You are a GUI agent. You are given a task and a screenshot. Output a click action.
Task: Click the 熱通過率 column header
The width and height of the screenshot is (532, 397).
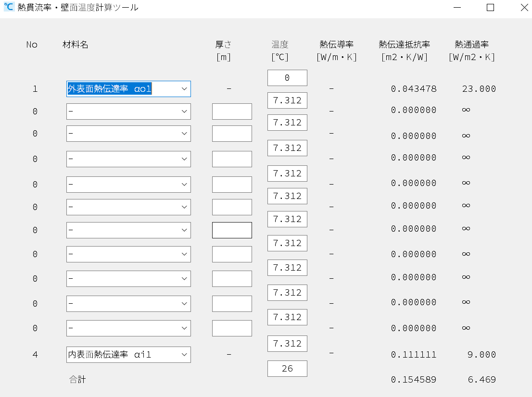[471, 44]
